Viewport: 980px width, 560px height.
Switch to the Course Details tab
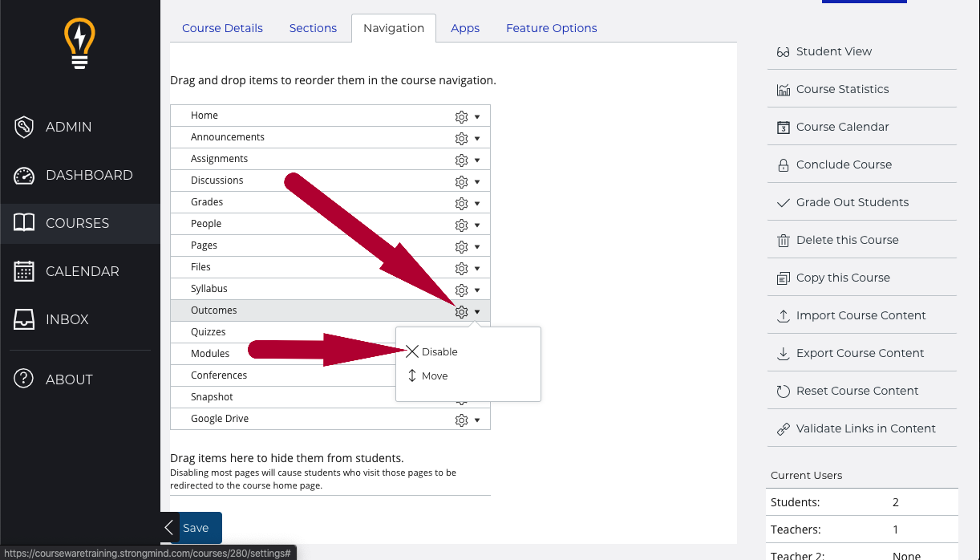(222, 28)
